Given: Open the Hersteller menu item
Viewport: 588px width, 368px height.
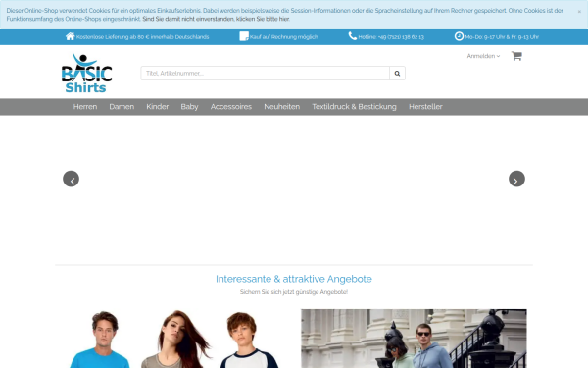Looking at the screenshot, I should click(425, 107).
